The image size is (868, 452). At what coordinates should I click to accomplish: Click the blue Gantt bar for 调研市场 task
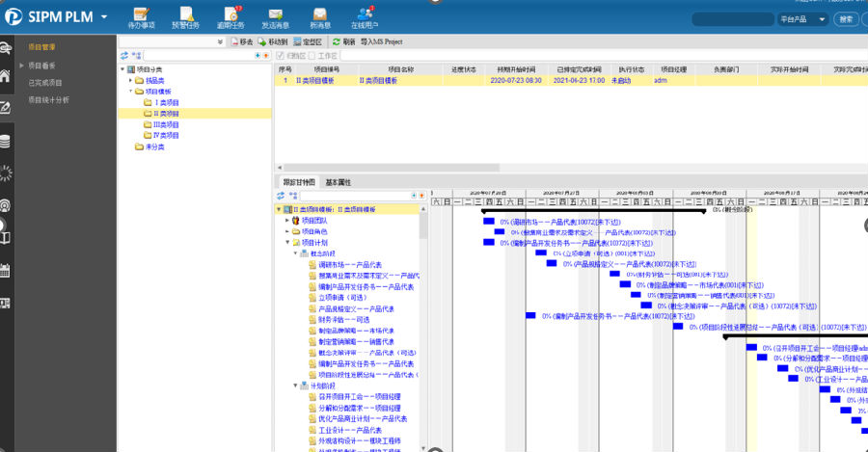tap(488, 221)
